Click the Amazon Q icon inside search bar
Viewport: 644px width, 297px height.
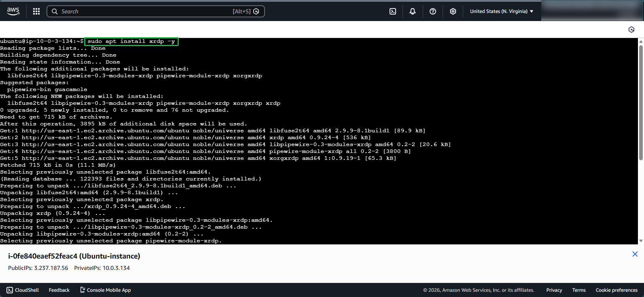point(256,11)
